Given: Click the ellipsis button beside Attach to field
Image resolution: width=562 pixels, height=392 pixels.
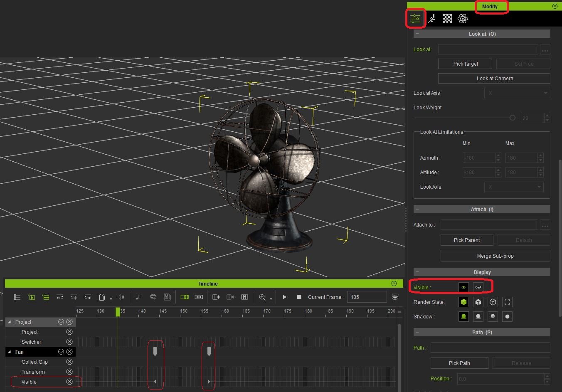Looking at the screenshot, I should [545, 225].
